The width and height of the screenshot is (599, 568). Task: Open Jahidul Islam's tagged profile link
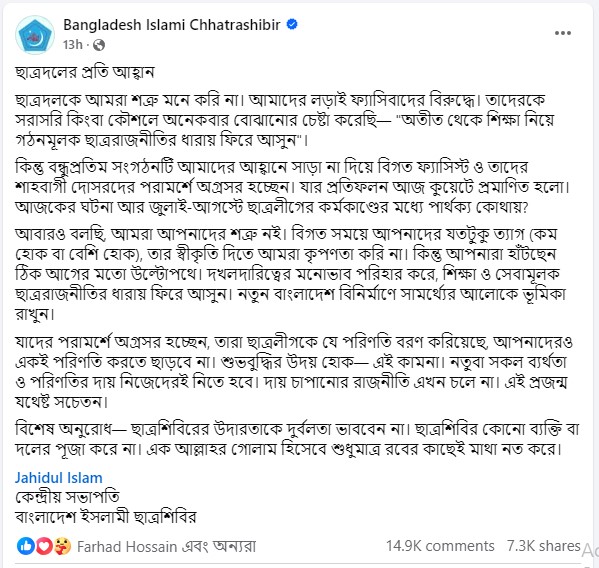58,478
